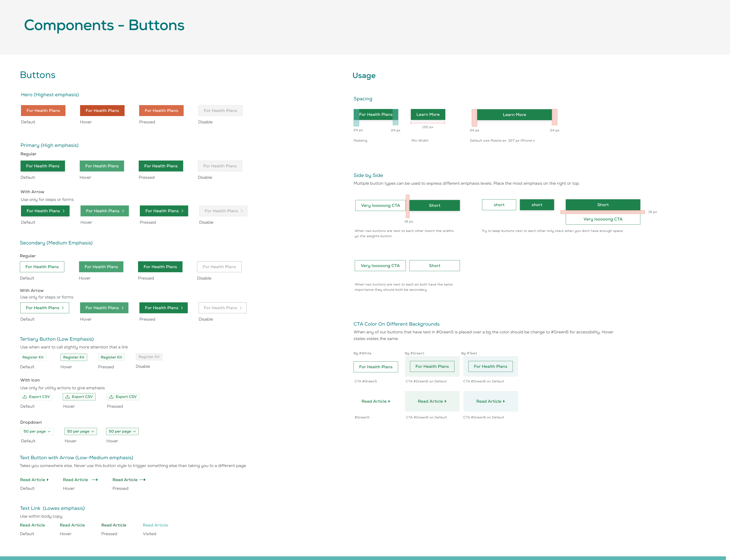Click the wide Short button stacked above Very looooong CTA
This screenshot has height=560, width=730.
(x=603, y=205)
